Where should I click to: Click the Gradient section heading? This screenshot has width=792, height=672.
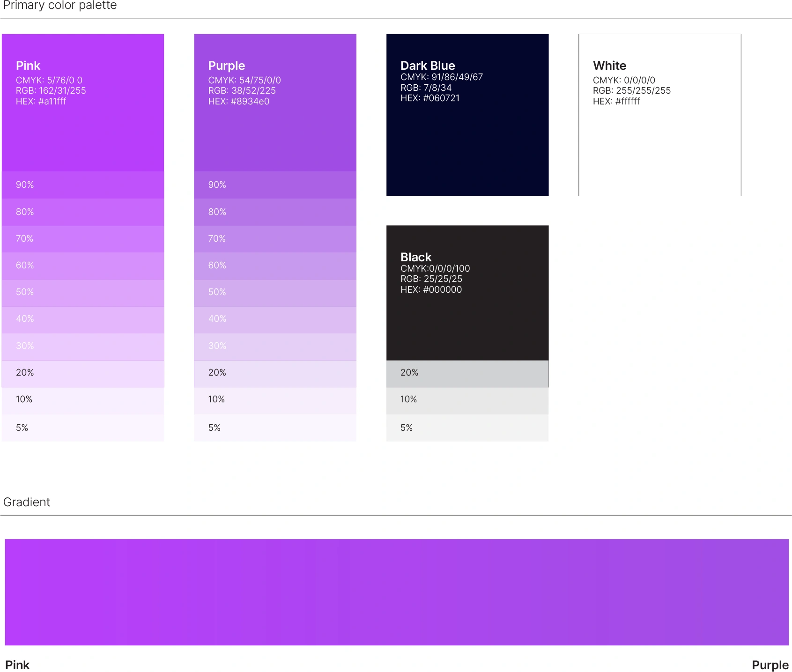click(x=27, y=502)
